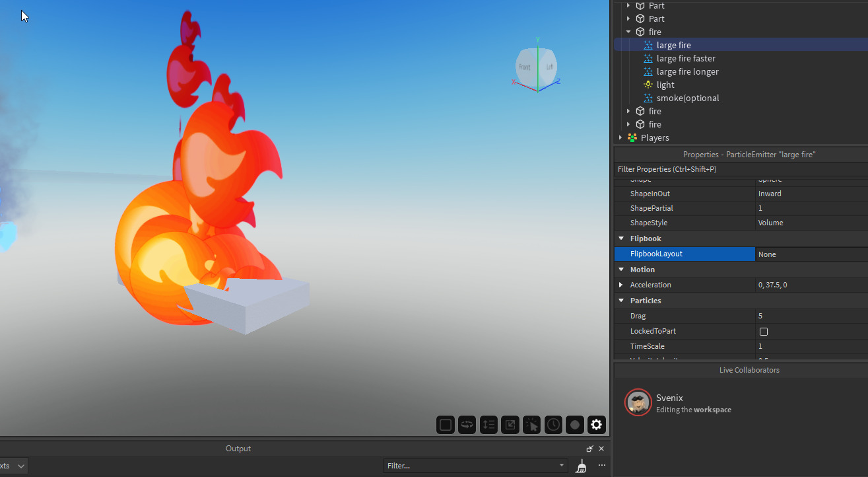Clear the Output using the broom icon
This screenshot has height=477, width=868.
(582, 466)
